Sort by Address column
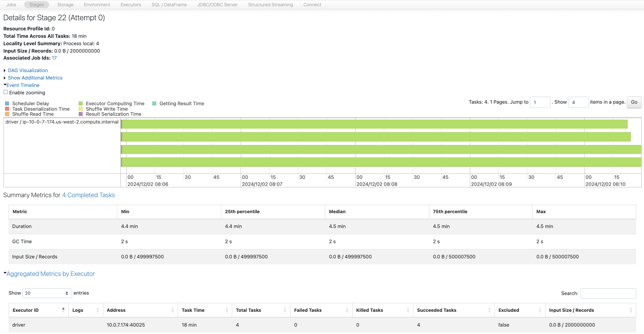 click(140, 310)
